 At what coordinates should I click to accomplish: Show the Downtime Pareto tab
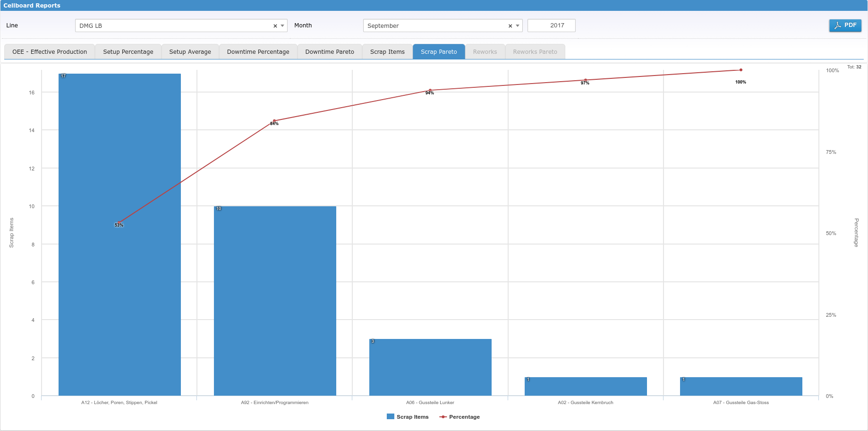click(330, 52)
